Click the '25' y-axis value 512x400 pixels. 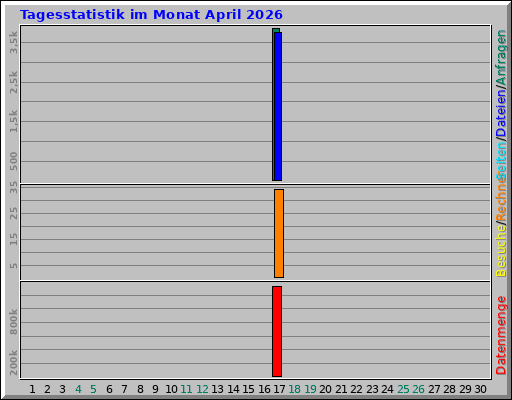tap(13, 213)
